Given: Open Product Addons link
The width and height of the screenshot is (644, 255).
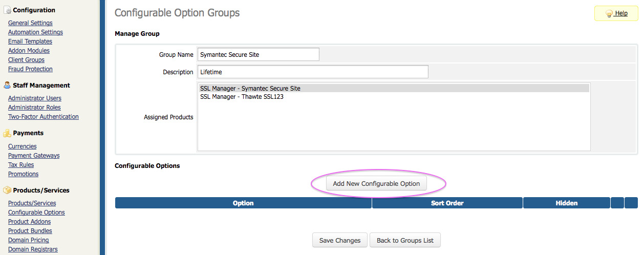Looking at the screenshot, I should click(x=29, y=222).
